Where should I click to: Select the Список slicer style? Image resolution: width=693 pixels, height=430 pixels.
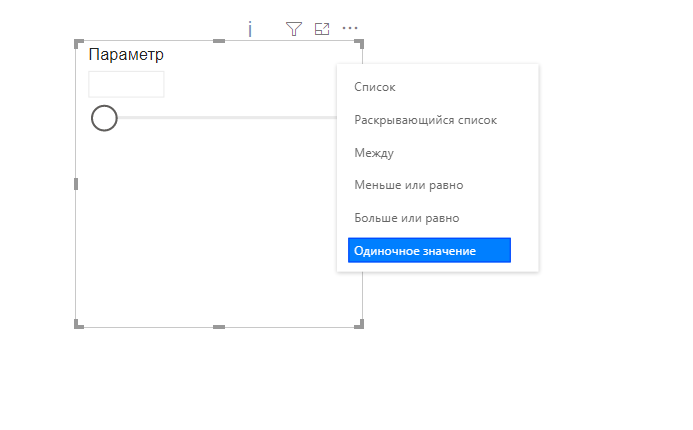(375, 87)
